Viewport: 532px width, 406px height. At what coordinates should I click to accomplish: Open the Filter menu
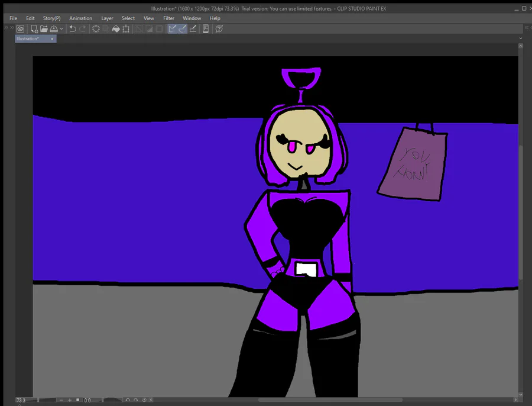[168, 18]
